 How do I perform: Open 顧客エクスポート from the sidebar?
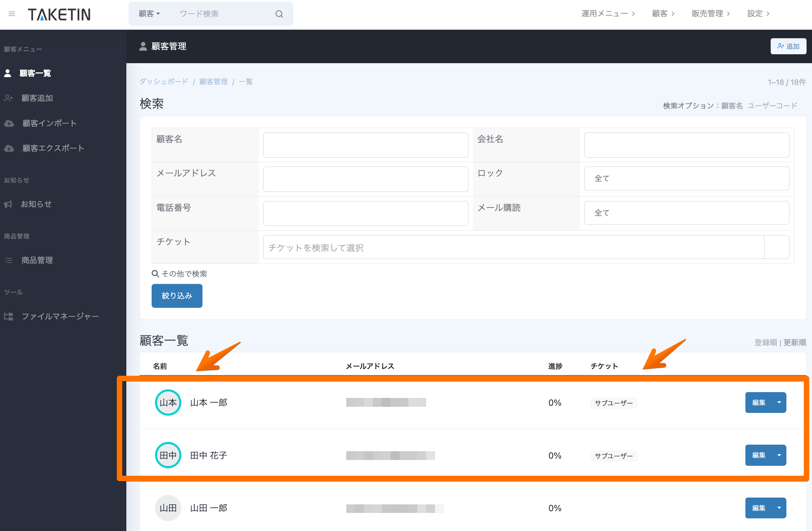tap(53, 148)
